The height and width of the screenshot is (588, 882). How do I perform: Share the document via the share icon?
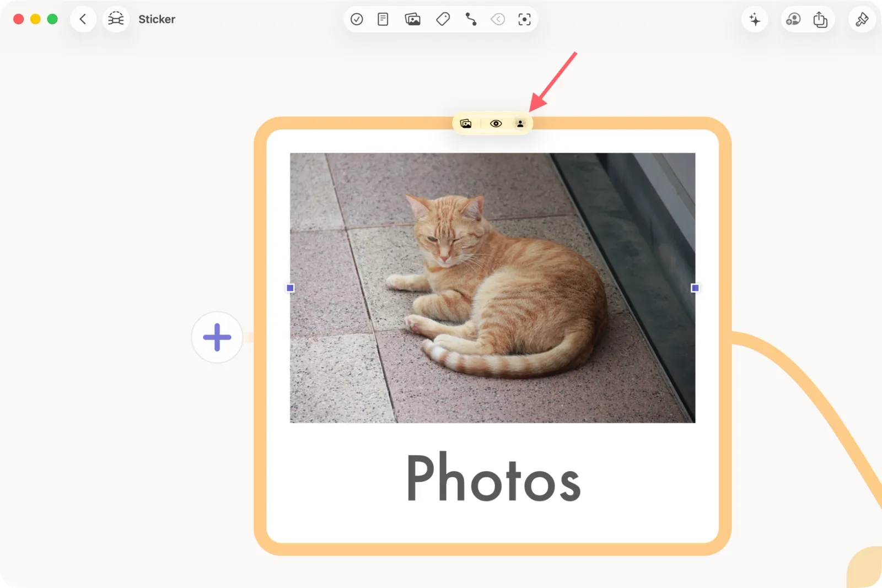tap(820, 20)
